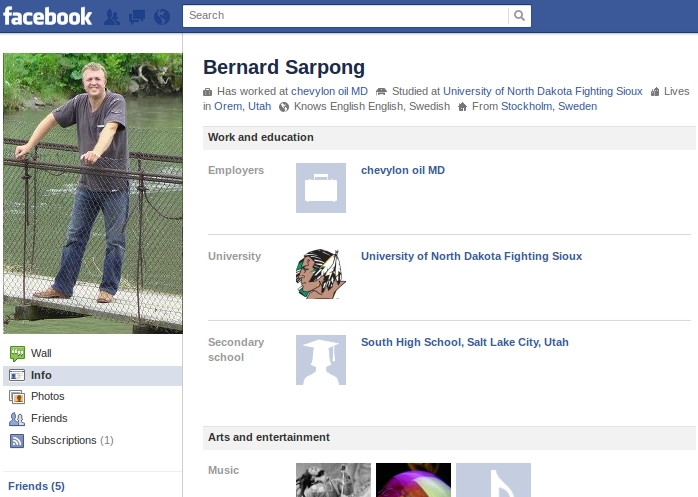Click the Subscriptions feed icon
The width and height of the screenshot is (698, 497).
click(x=17, y=440)
